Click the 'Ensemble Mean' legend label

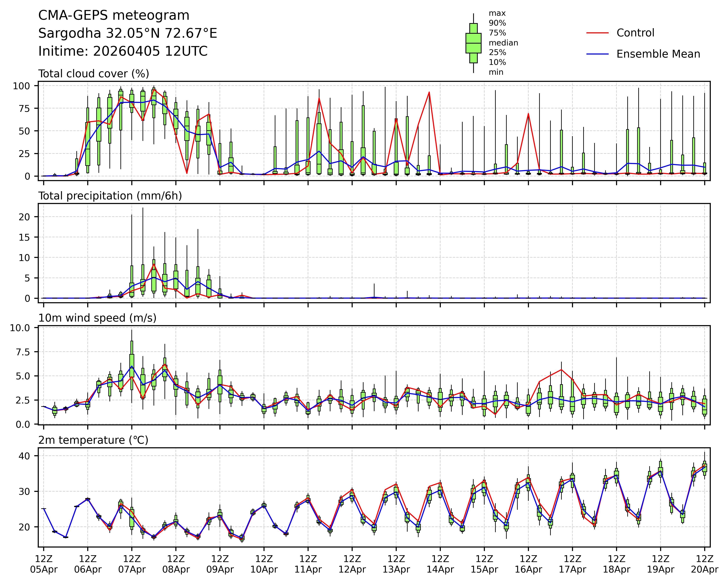658,54
